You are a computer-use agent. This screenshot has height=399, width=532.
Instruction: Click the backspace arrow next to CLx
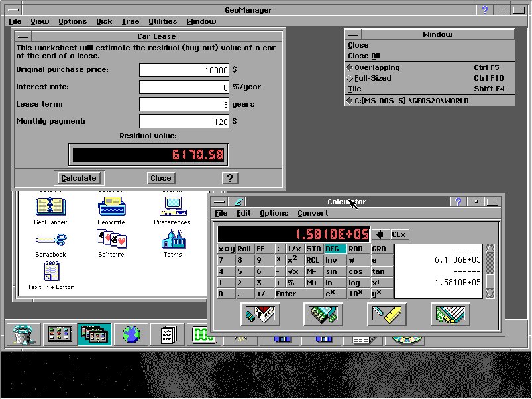tap(381, 234)
